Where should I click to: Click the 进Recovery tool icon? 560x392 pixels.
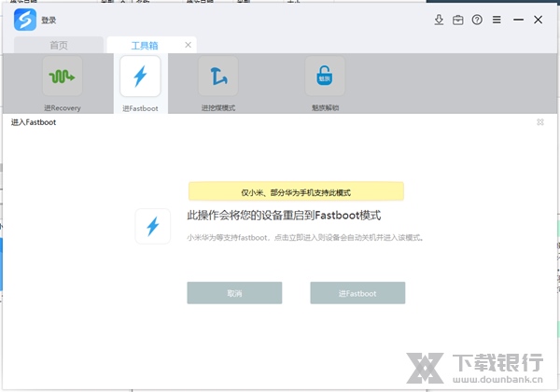point(63,77)
